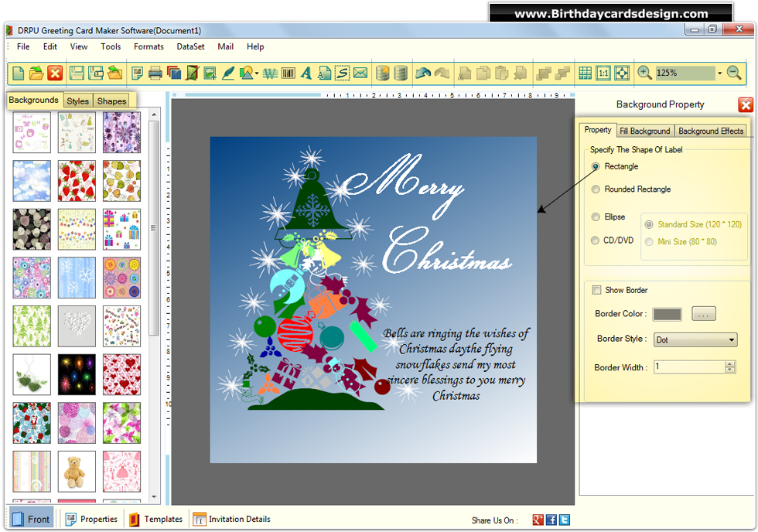Open the Tools menu
Image resolution: width=758 pixels, height=532 pixels.
coord(111,47)
